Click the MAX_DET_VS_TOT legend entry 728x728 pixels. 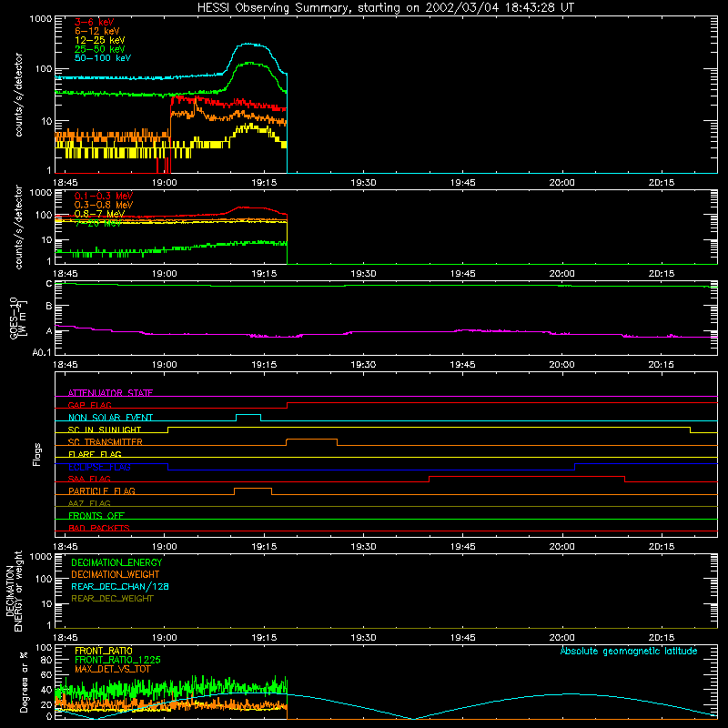(113, 669)
